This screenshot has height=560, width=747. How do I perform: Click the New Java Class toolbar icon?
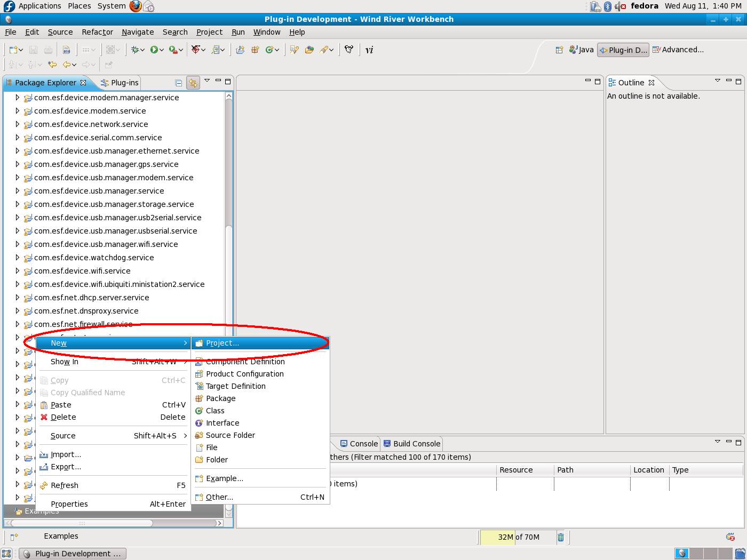click(269, 50)
